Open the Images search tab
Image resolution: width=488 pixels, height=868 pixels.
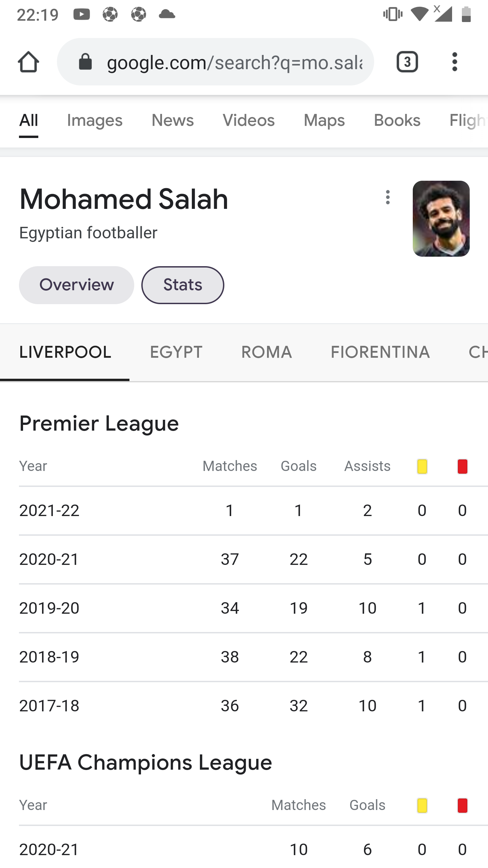pos(95,120)
